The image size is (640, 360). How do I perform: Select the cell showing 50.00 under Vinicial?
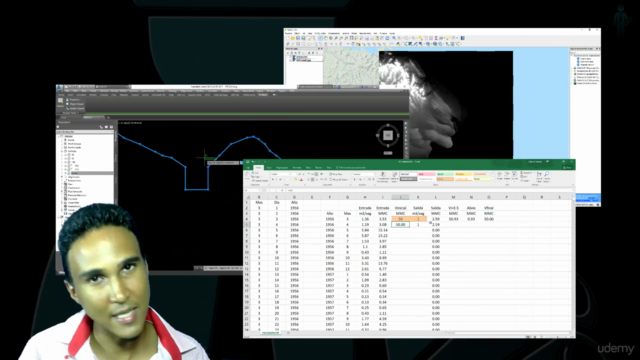(x=400, y=224)
